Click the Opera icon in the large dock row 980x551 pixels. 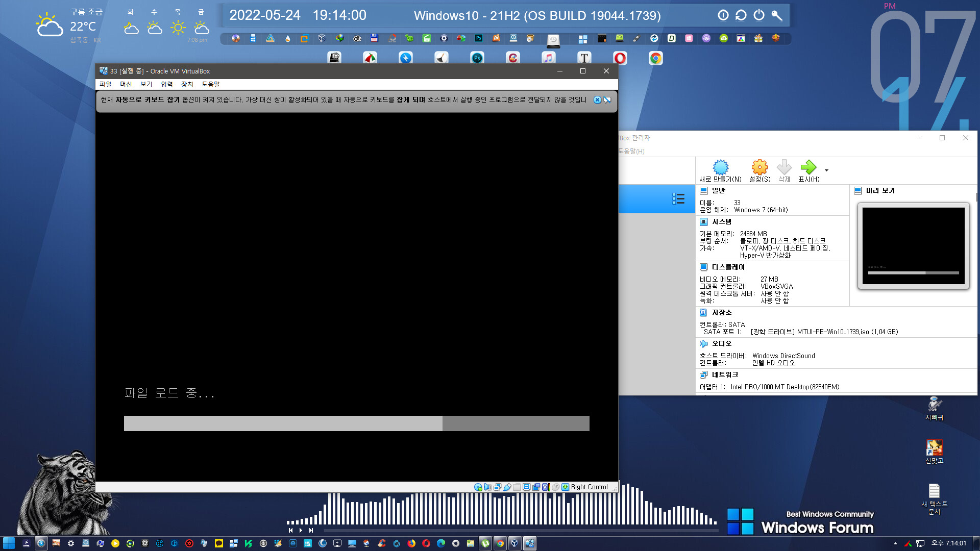click(620, 58)
